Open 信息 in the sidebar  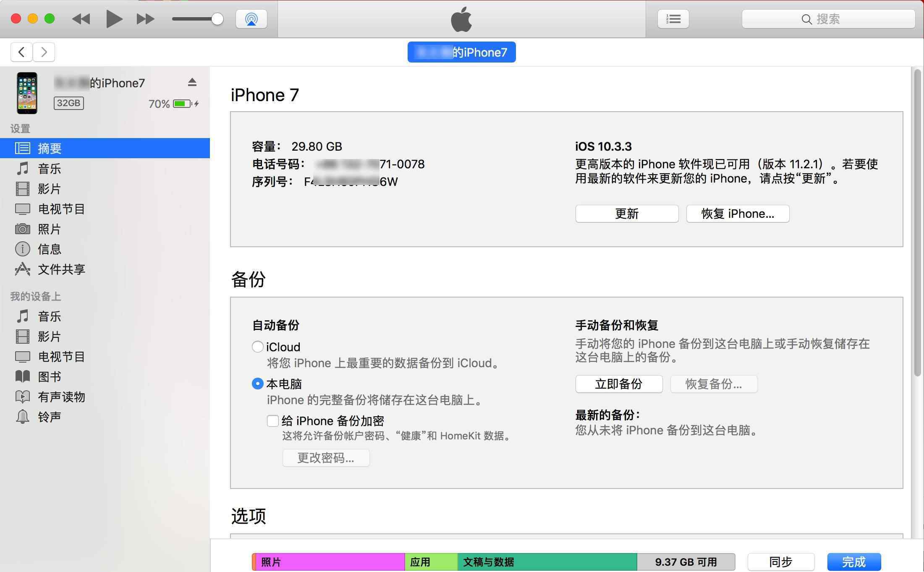click(105, 249)
